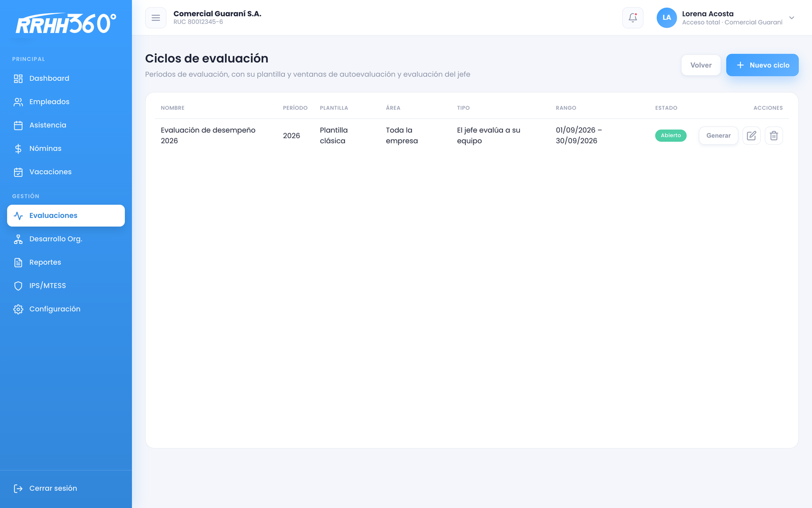The image size is (812, 508).
Task: Navigate to Asistencia
Action: (x=66, y=125)
